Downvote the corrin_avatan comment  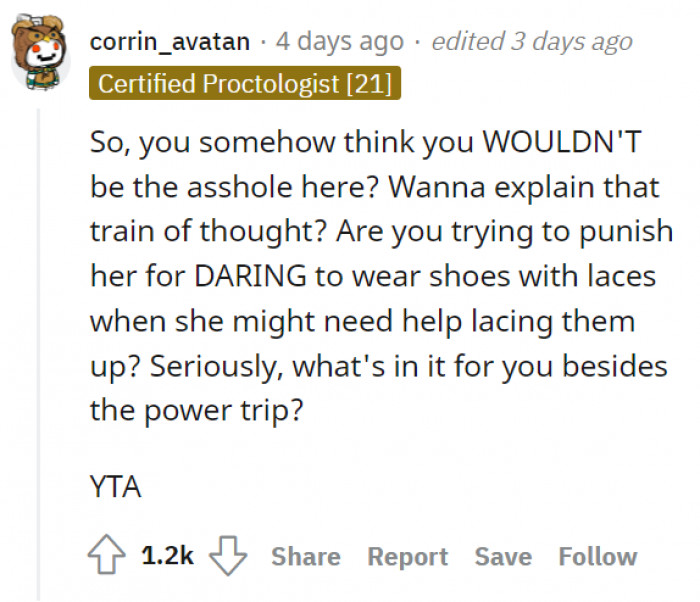coord(230,556)
